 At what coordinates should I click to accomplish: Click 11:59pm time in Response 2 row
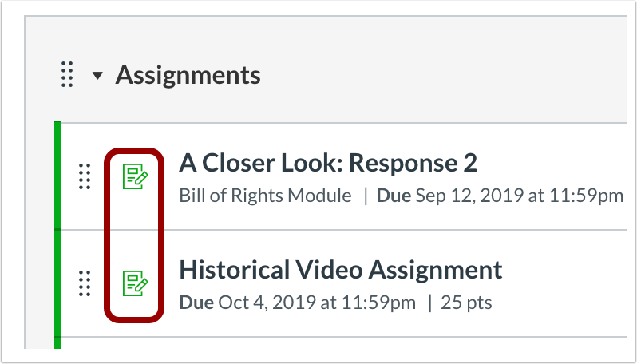point(585,196)
